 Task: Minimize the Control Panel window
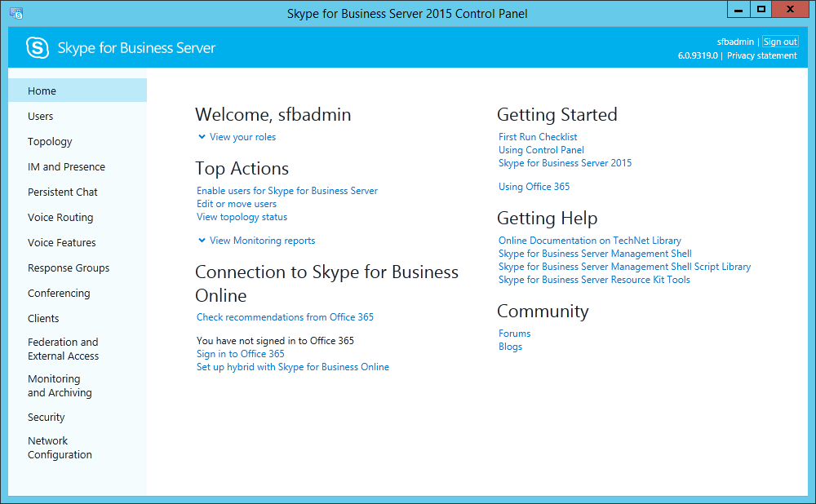(x=738, y=9)
